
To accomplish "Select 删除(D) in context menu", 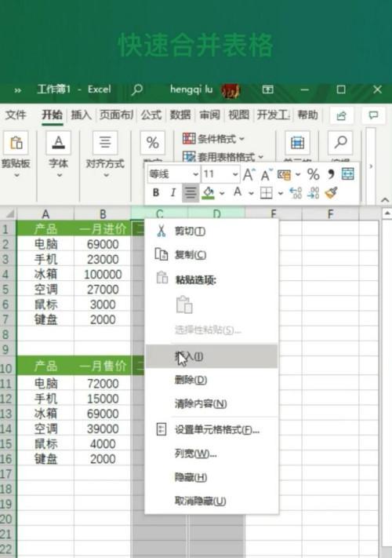I will 212,380.
